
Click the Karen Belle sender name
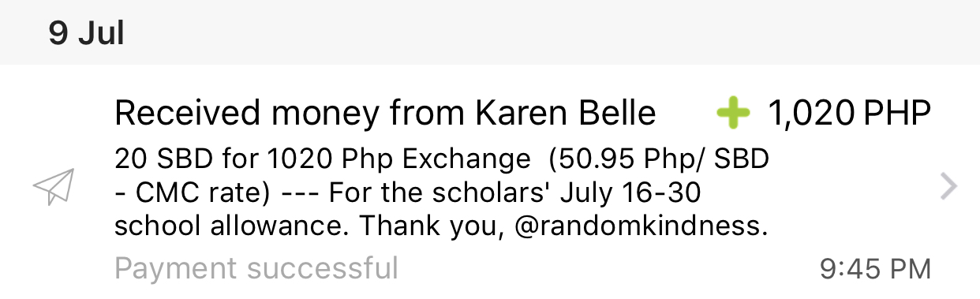565,115
